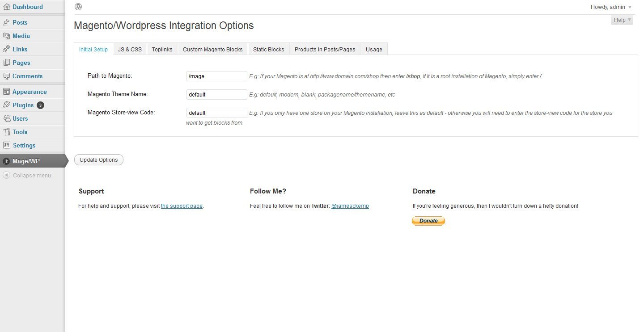This screenshot has height=332, width=644.
Task: Select the Custom Magento Blocks tab
Action: [x=212, y=49]
